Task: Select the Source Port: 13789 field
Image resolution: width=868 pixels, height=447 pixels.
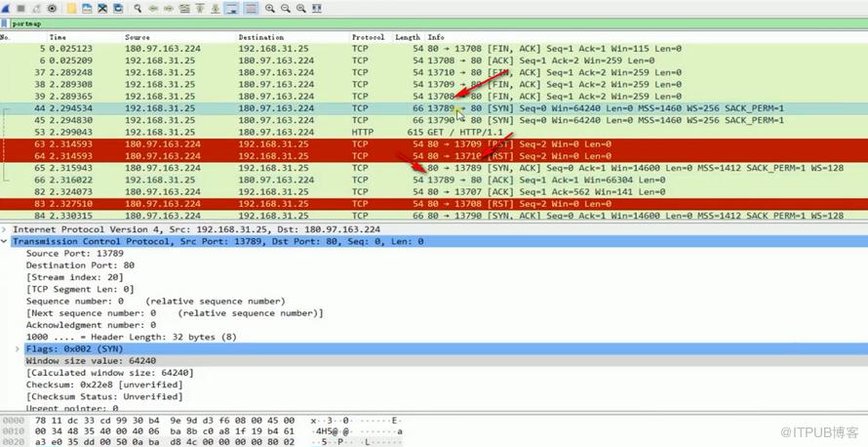Action: click(75, 253)
